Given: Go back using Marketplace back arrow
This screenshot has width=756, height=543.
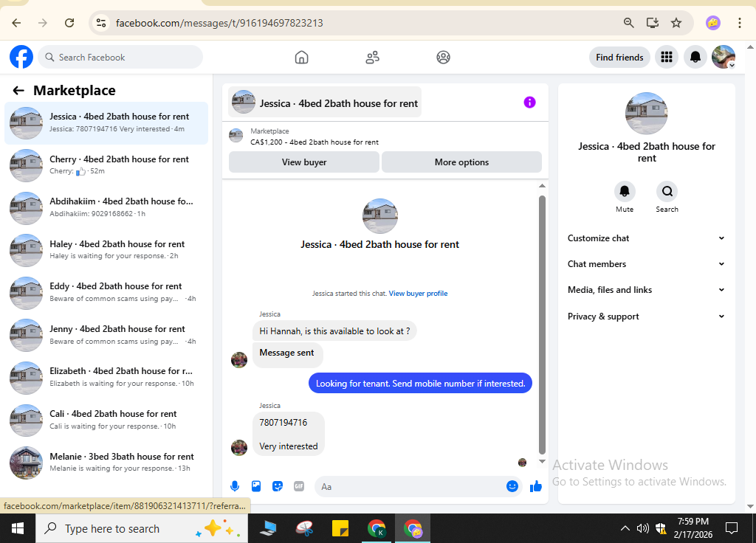Looking at the screenshot, I should click(18, 90).
